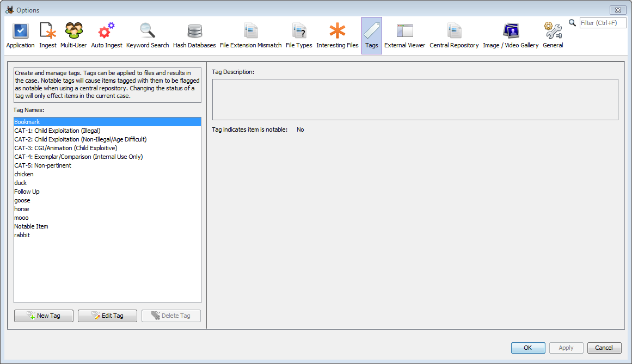The height and width of the screenshot is (364, 632).
Task: Focus the Filter search field
Action: 602,23
